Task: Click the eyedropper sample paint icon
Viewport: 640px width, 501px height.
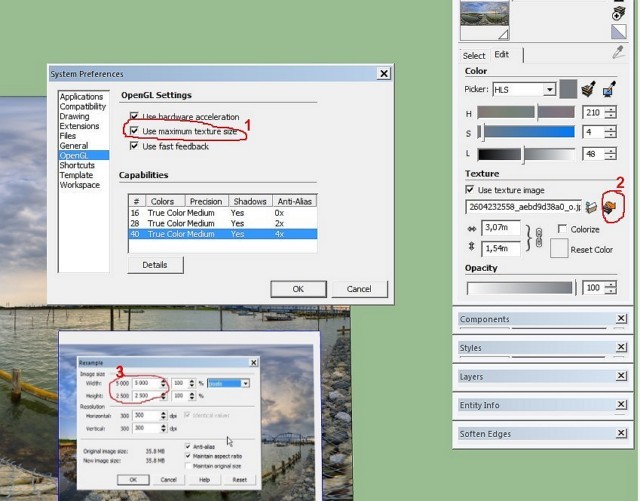Action: [618, 52]
